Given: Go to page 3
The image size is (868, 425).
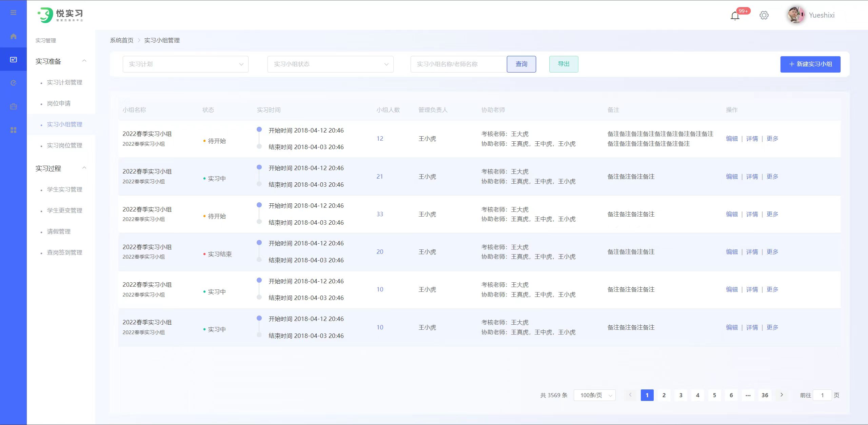Looking at the screenshot, I should click(681, 395).
